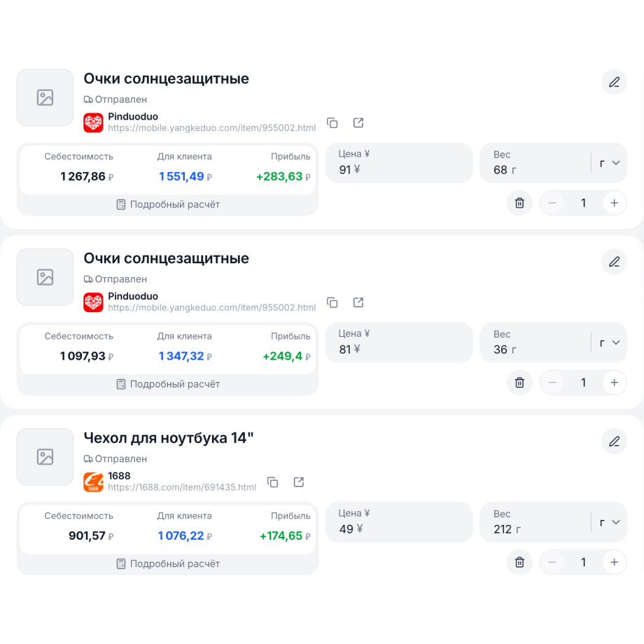Open weight unit dropdown for 36 г item
This screenshot has width=644, height=644.
coord(610,342)
